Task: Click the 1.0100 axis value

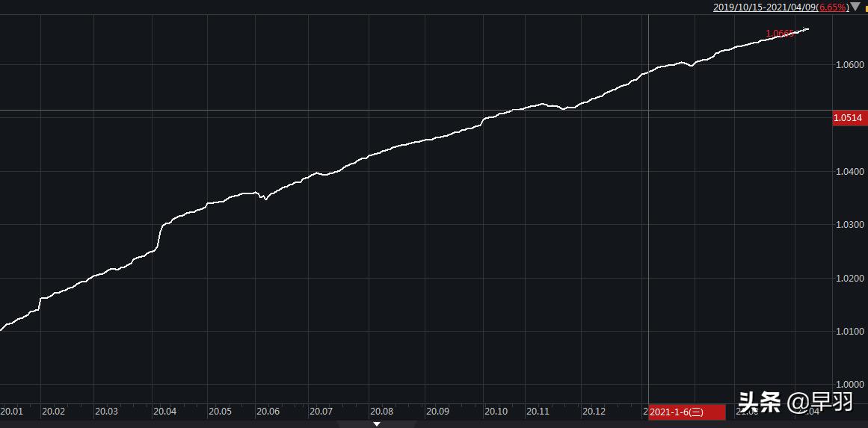Action: [849, 331]
